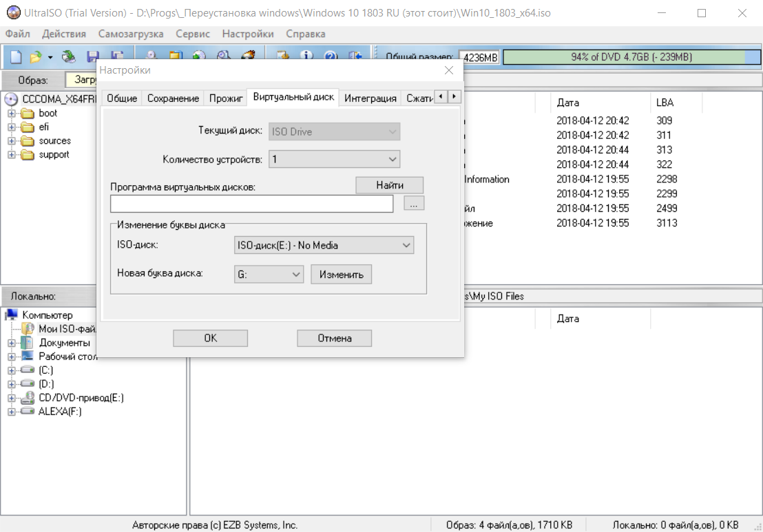This screenshot has width=763, height=532.
Task: Click the 94% of DVD capacity bar
Action: tap(631, 57)
